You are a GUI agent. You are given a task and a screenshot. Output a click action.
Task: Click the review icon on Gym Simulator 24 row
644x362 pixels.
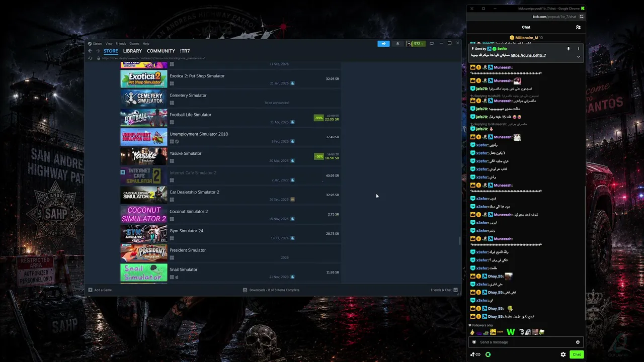click(292, 238)
